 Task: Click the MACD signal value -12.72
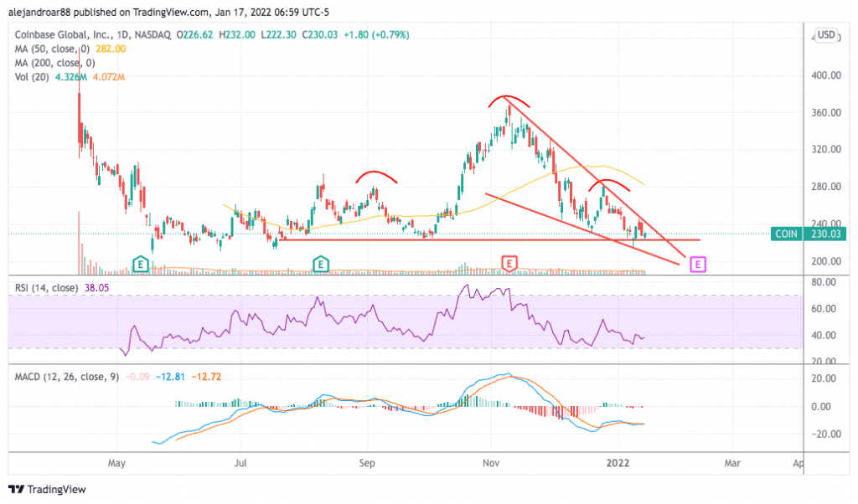(x=206, y=377)
